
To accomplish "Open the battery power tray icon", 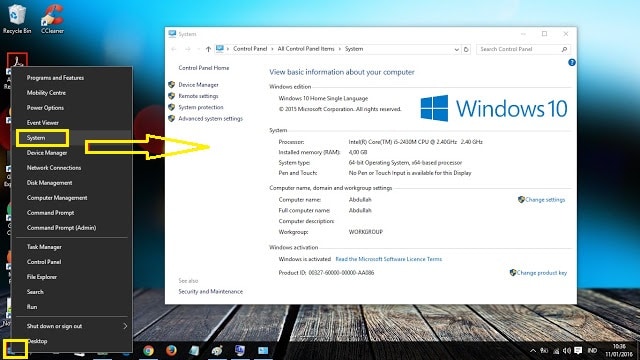I will [x=544, y=351].
